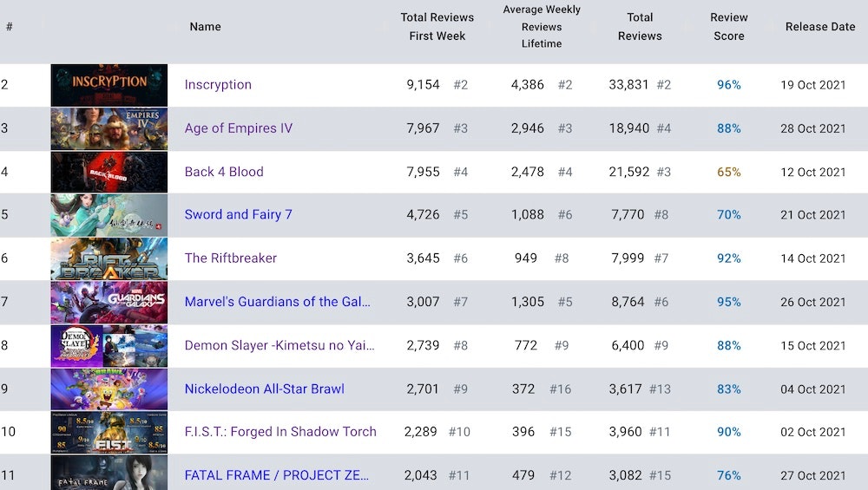
Task: Open The Riftbreaker game page
Action: (x=231, y=258)
